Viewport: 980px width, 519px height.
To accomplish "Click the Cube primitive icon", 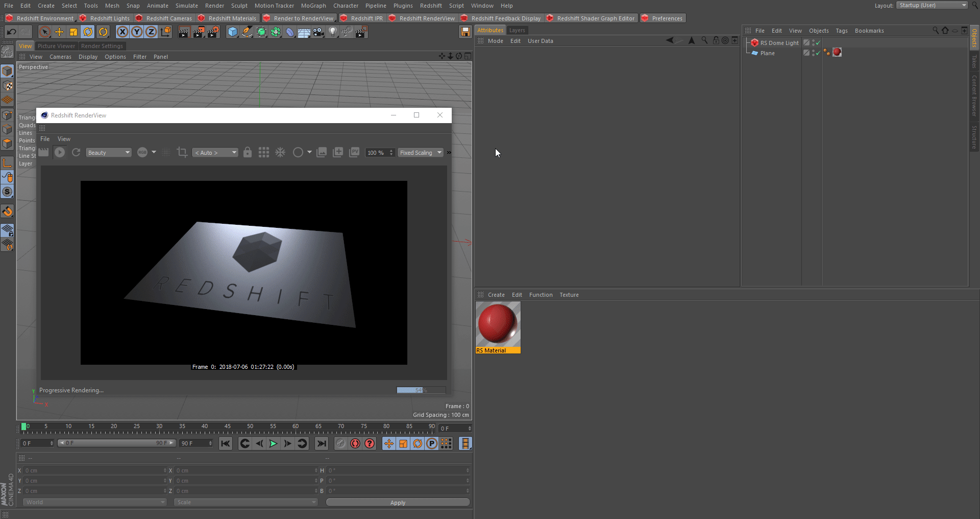I will (x=233, y=32).
